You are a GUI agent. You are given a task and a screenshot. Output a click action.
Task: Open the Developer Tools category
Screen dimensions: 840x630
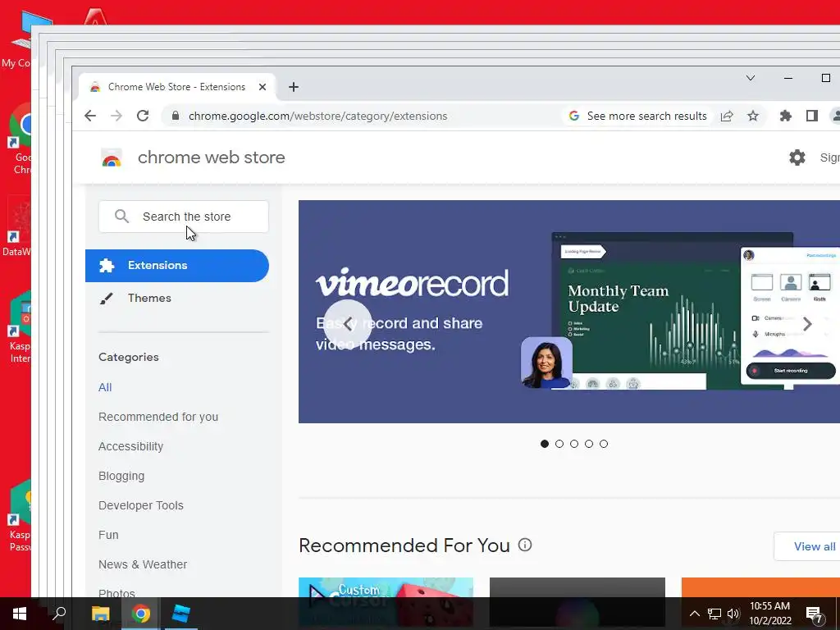point(141,505)
